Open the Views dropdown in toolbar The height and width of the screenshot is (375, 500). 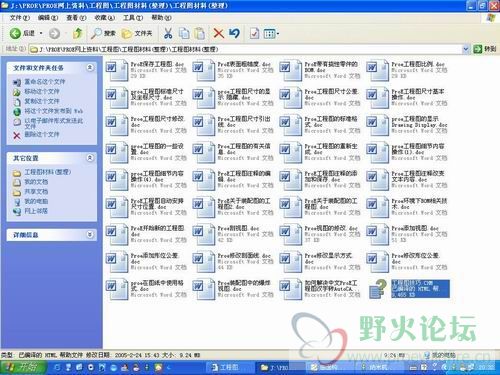click(x=271, y=33)
